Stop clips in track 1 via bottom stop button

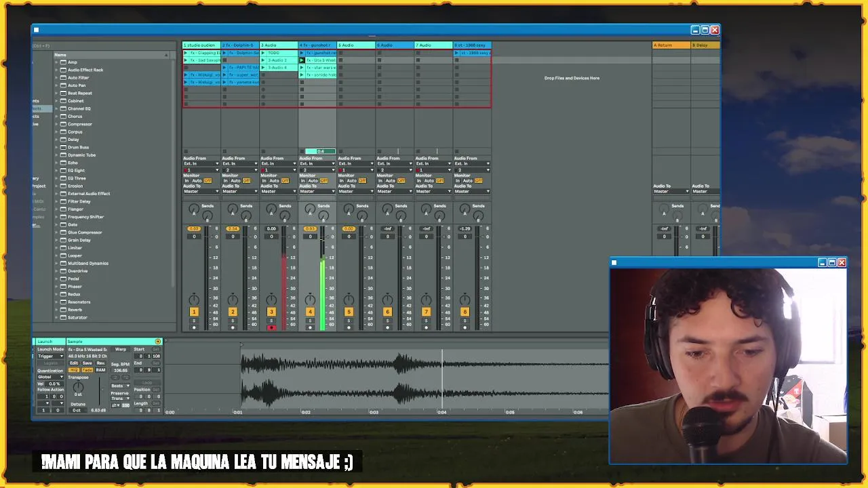tap(186, 151)
